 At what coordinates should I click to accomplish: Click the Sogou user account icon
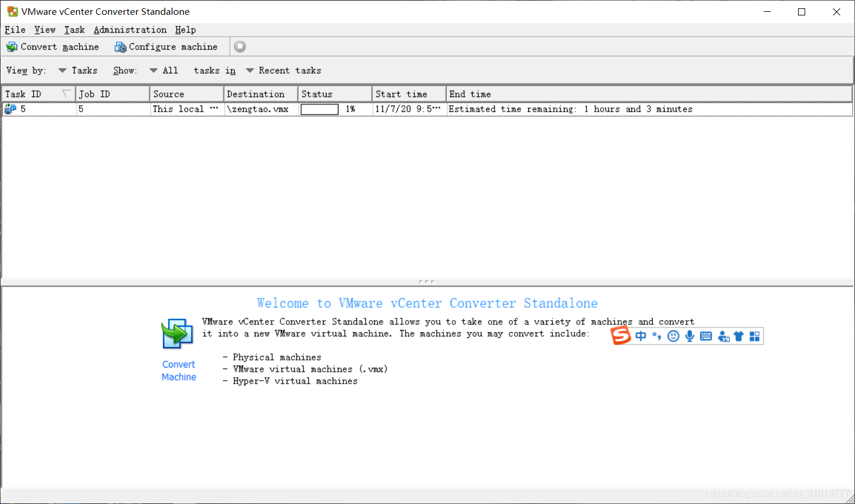[x=723, y=337]
